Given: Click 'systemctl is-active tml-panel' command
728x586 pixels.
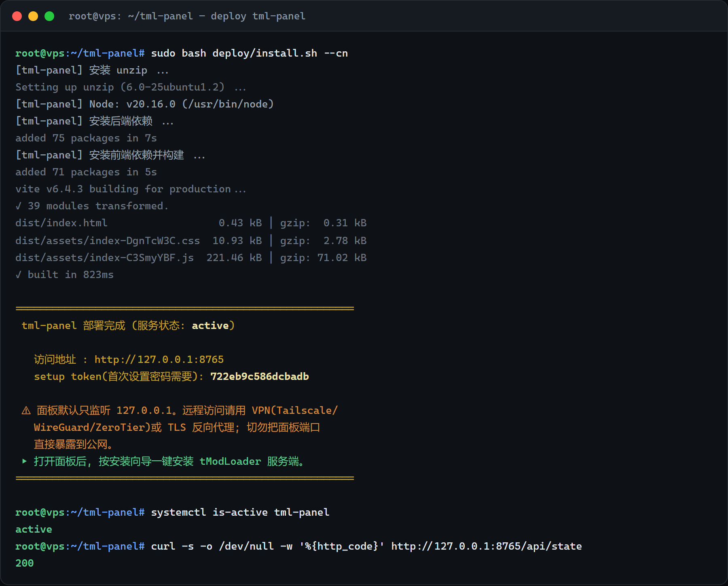Looking at the screenshot, I should tap(240, 512).
